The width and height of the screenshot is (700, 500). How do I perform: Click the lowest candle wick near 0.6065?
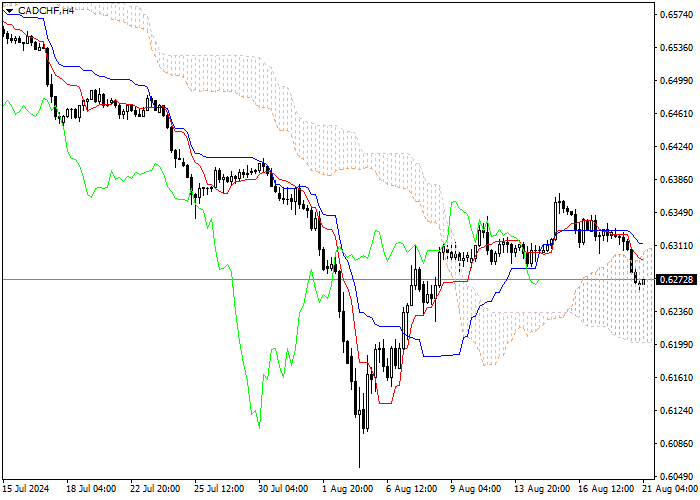pos(359,442)
